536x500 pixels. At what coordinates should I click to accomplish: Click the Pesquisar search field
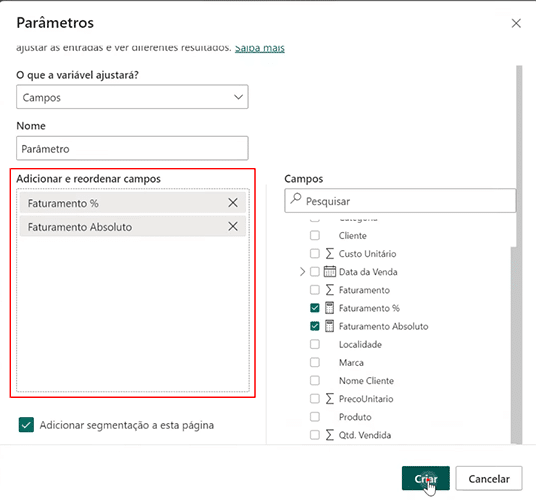tap(400, 201)
